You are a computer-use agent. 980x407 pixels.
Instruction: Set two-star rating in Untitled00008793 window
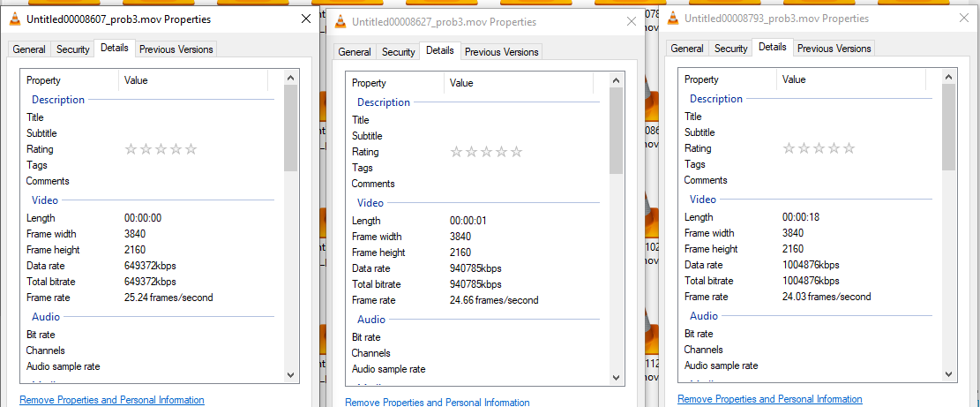[804, 148]
